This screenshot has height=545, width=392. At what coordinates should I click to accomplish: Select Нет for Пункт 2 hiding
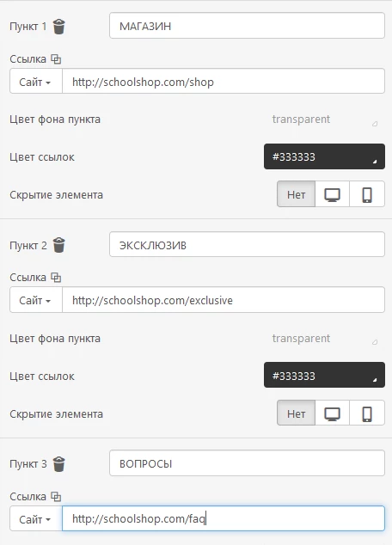click(x=296, y=413)
